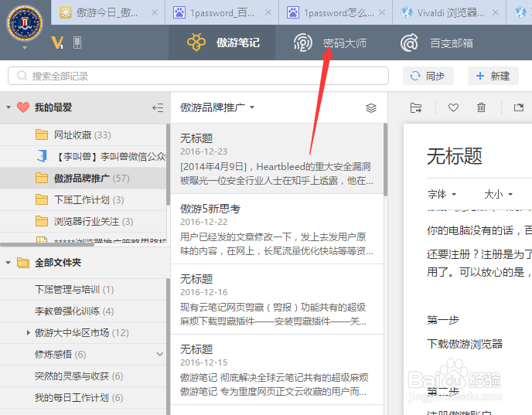Select the 1password怎么... browser tab
532x415 pixels.
(336, 12)
